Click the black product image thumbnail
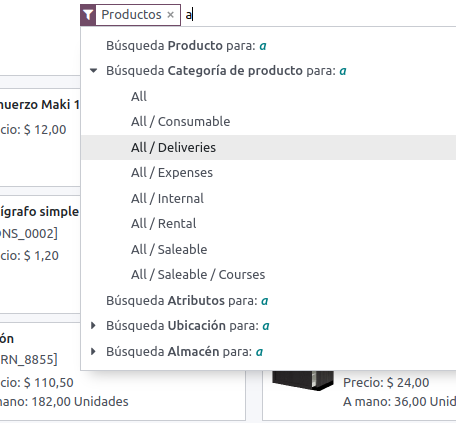 coord(303,380)
